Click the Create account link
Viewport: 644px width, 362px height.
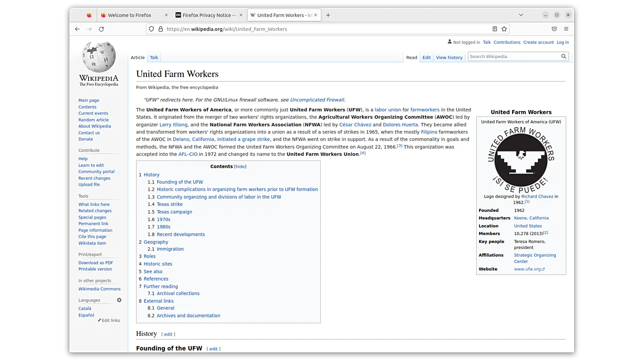click(538, 42)
